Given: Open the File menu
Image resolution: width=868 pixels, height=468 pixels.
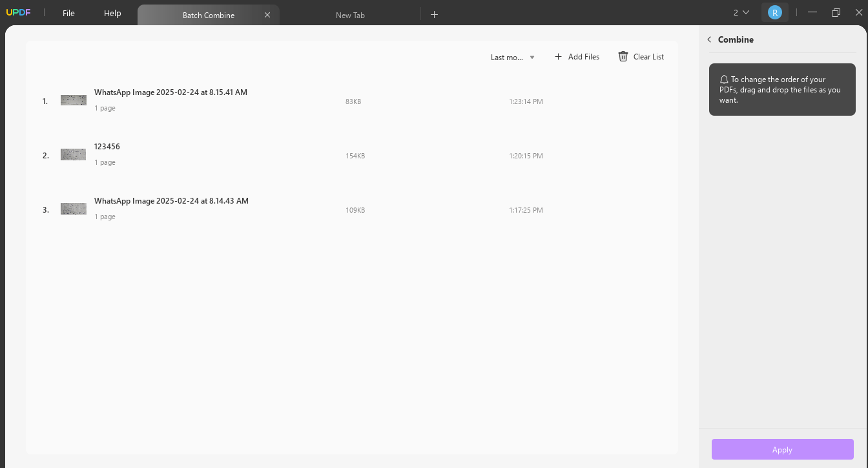Looking at the screenshot, I should pyautogui.click(x=68, y=12).
